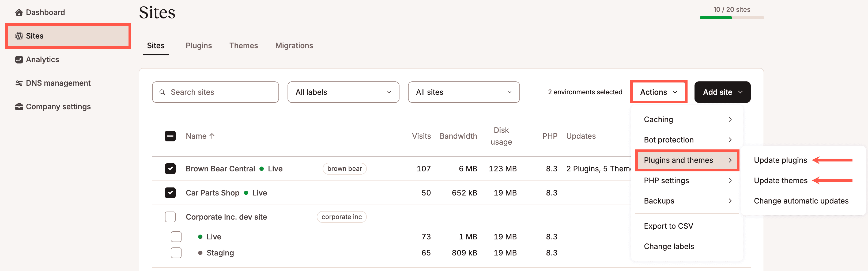Screen dimensions: 868x271
Task: Open the Actions dropdown button
Action: (658, 92)
